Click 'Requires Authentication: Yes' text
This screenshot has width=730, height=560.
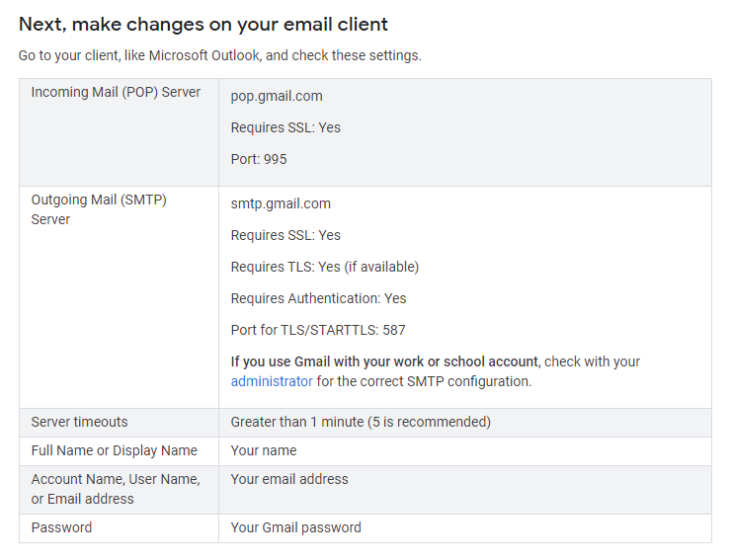[x=318, y=298]
